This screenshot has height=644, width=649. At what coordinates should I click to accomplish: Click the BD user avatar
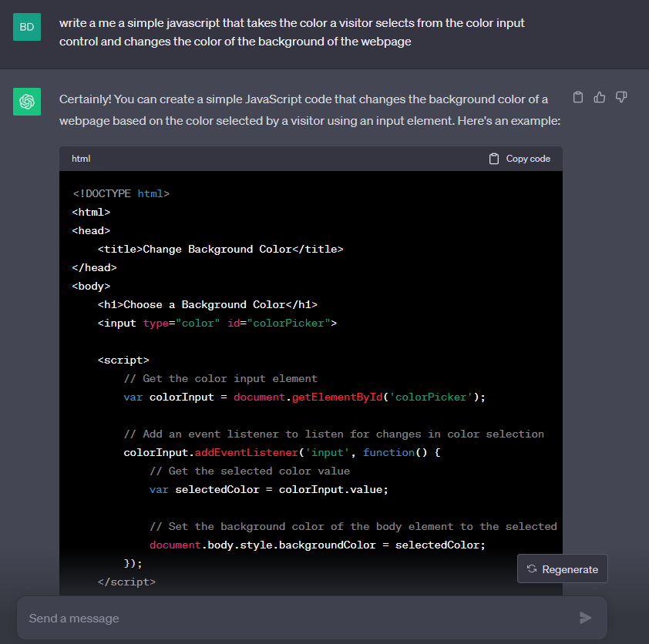click(x=27, y=26)
